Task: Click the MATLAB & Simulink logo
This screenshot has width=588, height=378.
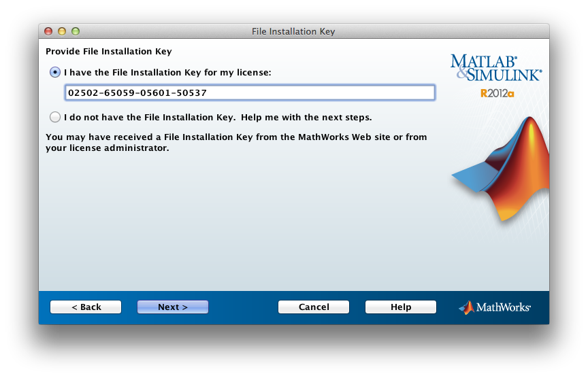Action: (496, 68)
